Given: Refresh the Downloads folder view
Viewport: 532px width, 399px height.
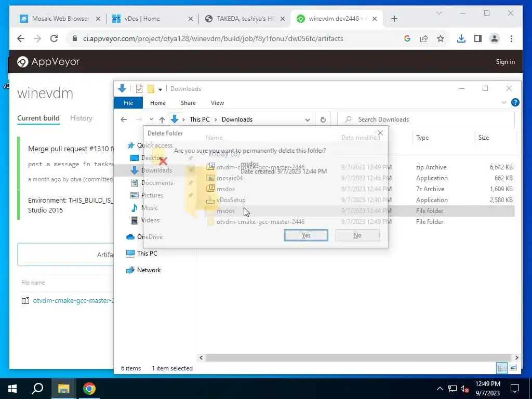Looking at the screenshot, I should pyautogui.click(x=323, y=119).
